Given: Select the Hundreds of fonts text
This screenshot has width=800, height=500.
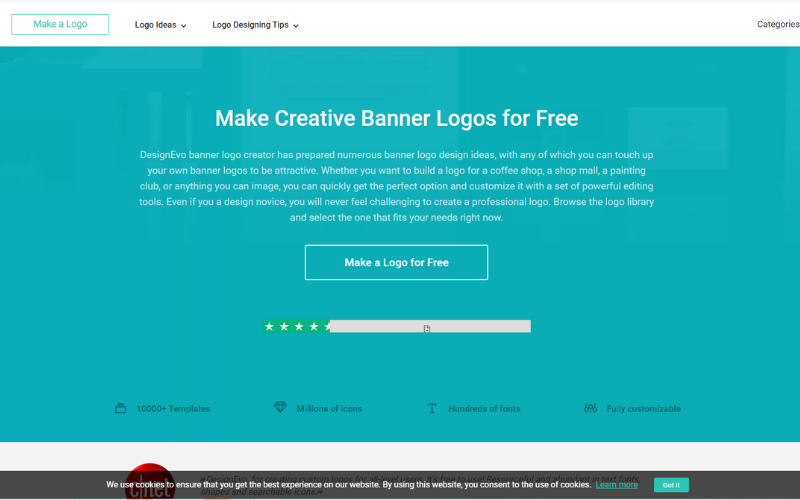Looking at the screenshot, I should click(484, 409).
